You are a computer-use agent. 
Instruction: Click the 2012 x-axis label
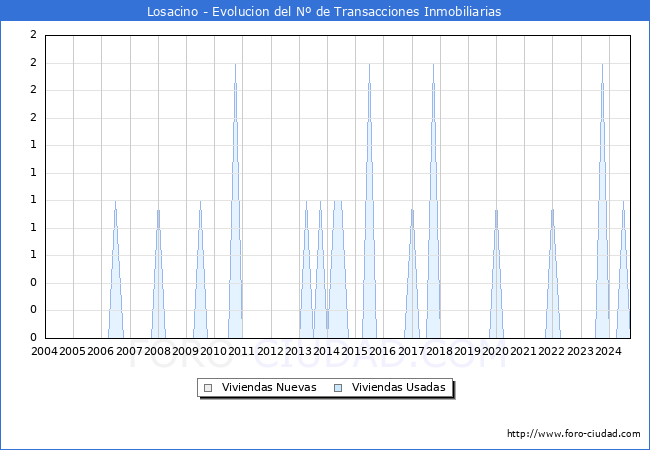(270, 351)
